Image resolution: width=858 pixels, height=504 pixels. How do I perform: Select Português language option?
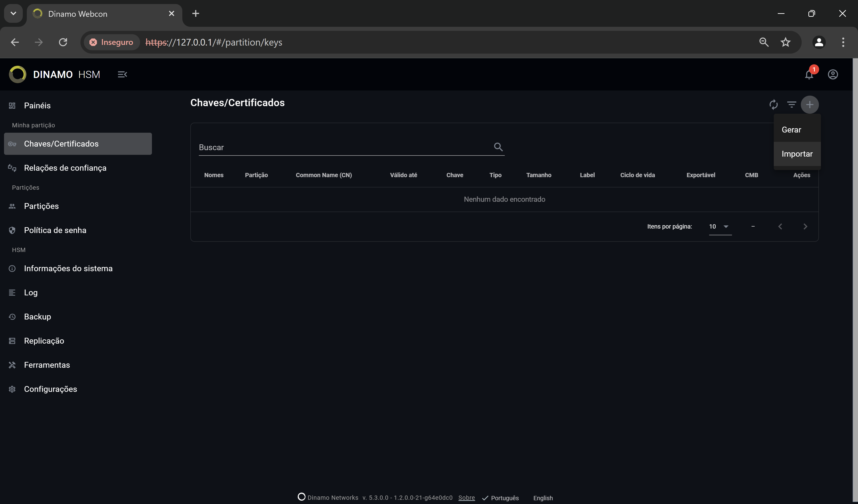[x=500, y=498]
